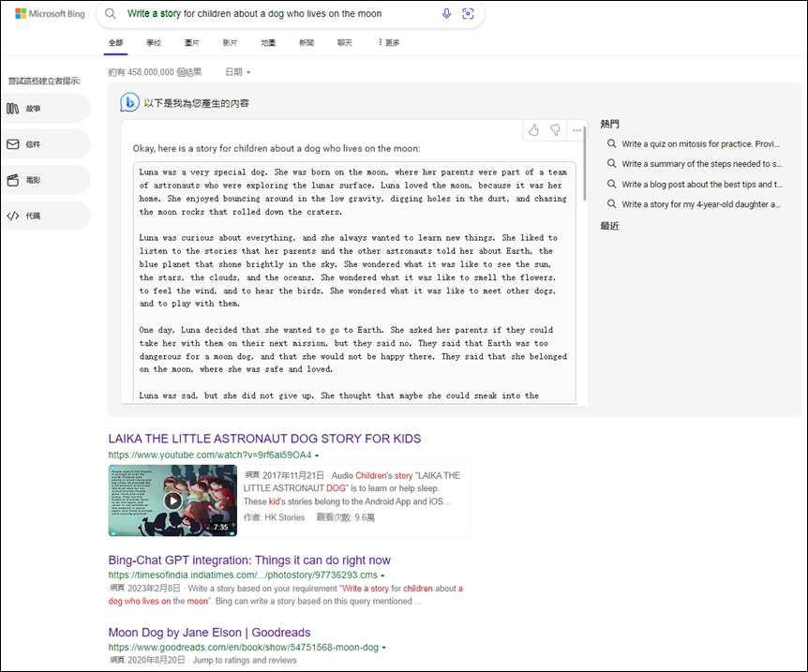Screen dimensions: 808x672
Task: Select the 代碼 code prompt in sidebar
Action: 45,216
